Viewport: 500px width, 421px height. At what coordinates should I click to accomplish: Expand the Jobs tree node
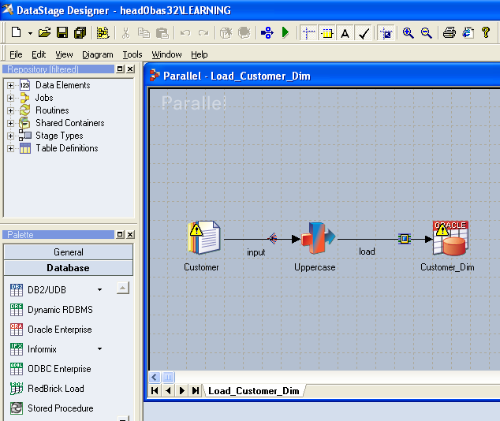[10, 98]
